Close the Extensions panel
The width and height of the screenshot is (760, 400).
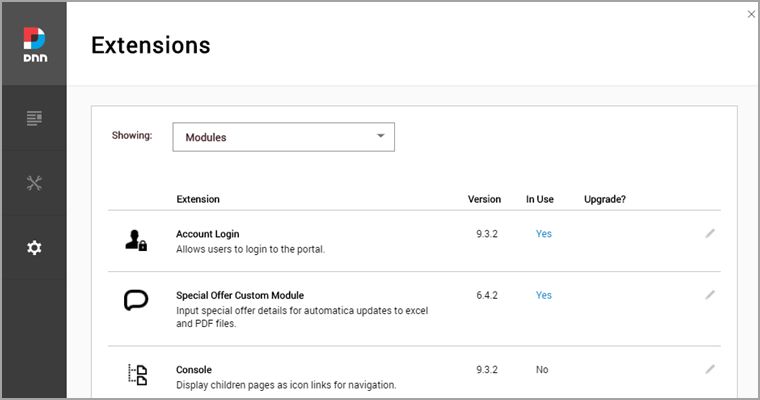pyautogui.click(x=751, y=13)
